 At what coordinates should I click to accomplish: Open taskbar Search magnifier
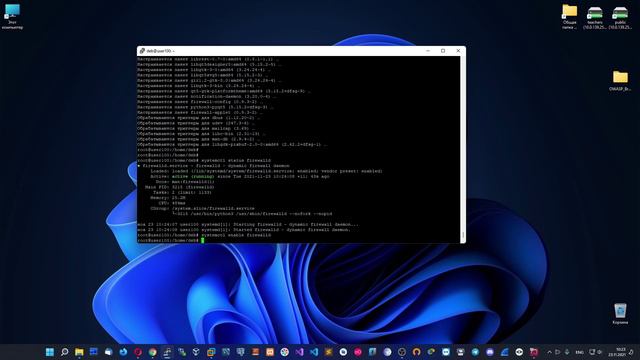(64, 352)
